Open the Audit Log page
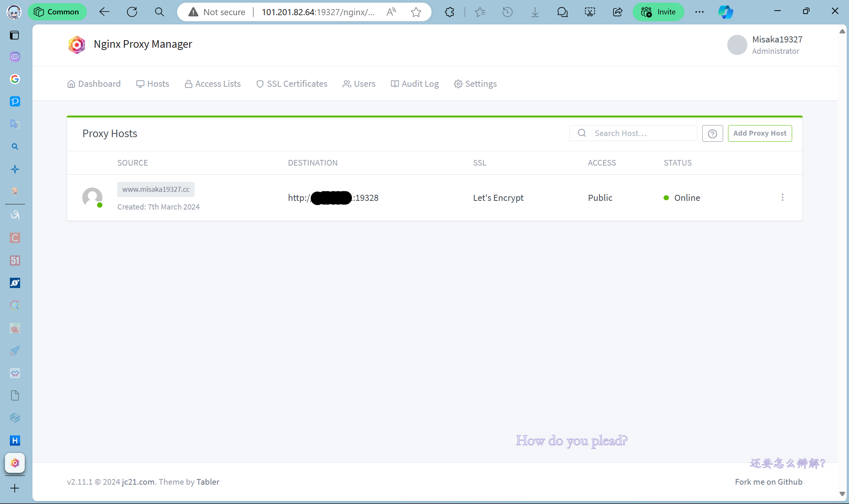The height and width of the screenshot is (504, 849). click(414, 84)
